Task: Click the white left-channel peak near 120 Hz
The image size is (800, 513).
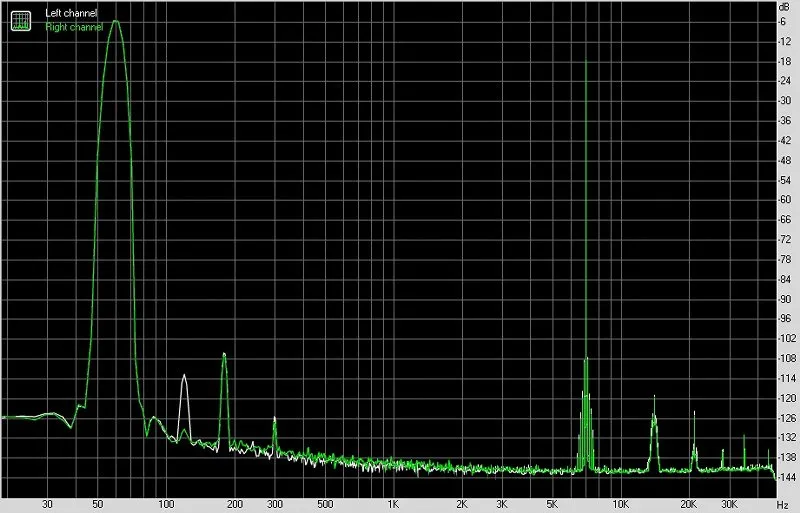Action: (184, 376)
